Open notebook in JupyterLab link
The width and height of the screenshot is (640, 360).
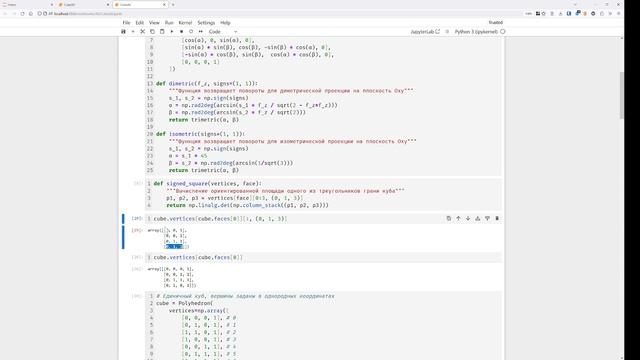point(425,31)
